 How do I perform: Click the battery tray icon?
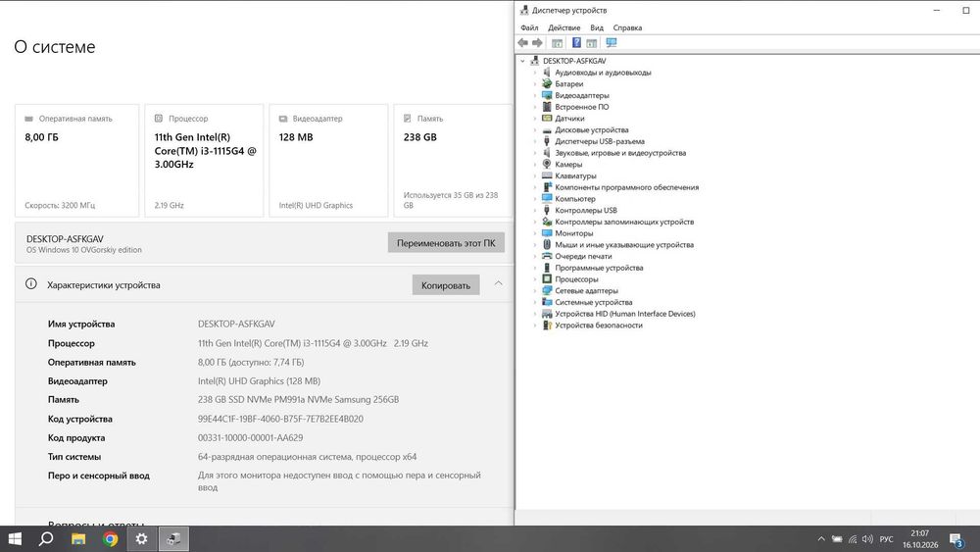click(x=837, y=539)
